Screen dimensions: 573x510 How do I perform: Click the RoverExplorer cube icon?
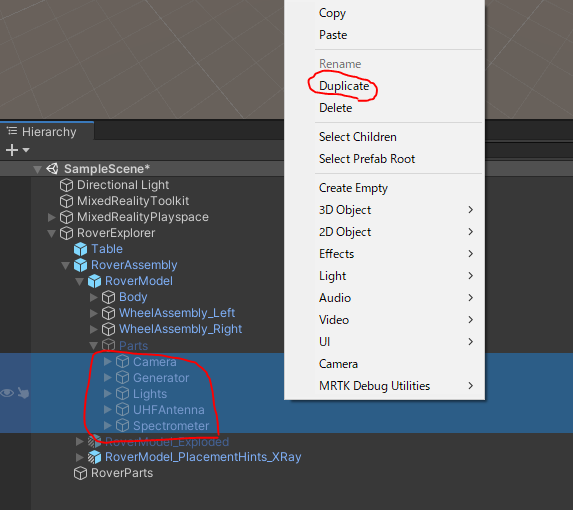(66, 233)
